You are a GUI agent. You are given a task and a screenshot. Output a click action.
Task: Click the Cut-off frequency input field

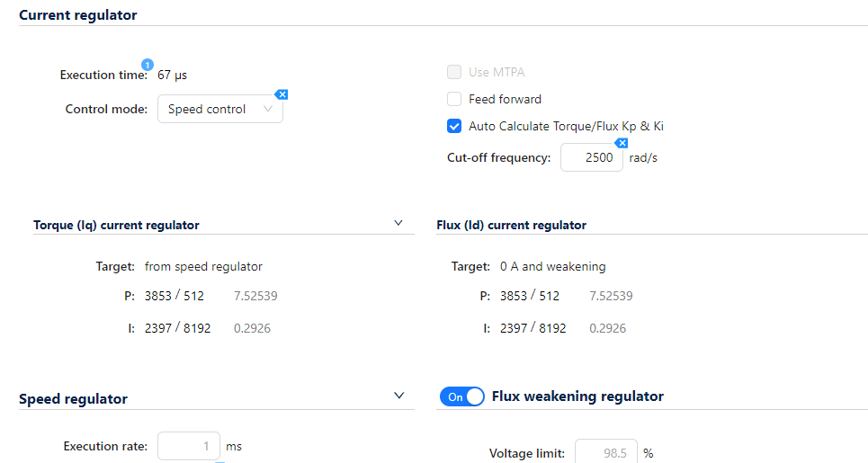(x=591, y=157)
